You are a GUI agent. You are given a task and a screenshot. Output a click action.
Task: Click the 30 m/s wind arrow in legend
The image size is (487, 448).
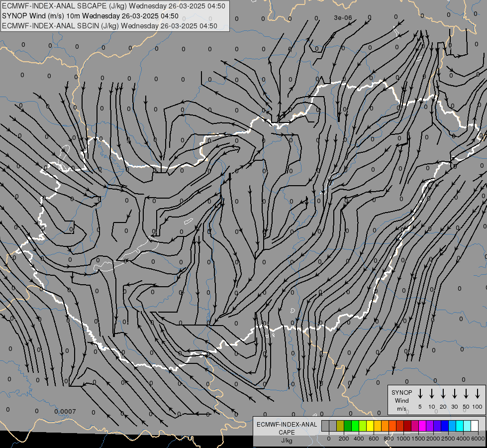(x=454, y=394)
